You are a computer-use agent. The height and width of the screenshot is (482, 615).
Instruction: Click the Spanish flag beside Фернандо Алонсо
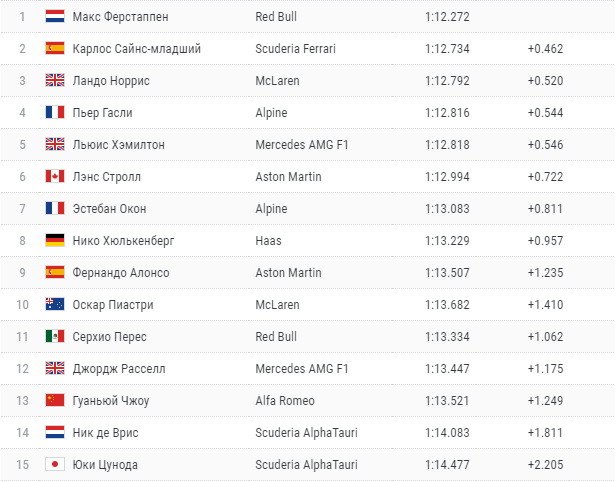coord(55,273)
